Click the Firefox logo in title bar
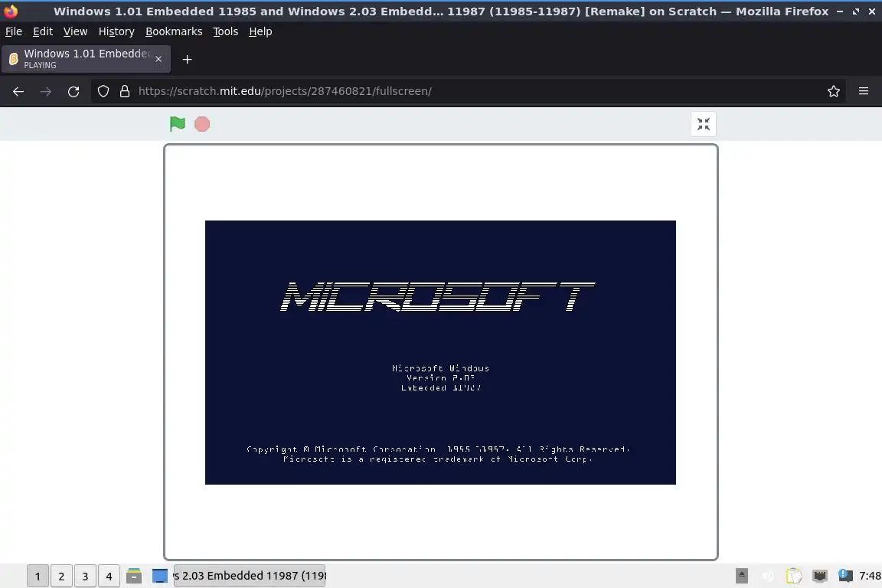The width and height of the screenshot is (882, 588). coord(11,11)
